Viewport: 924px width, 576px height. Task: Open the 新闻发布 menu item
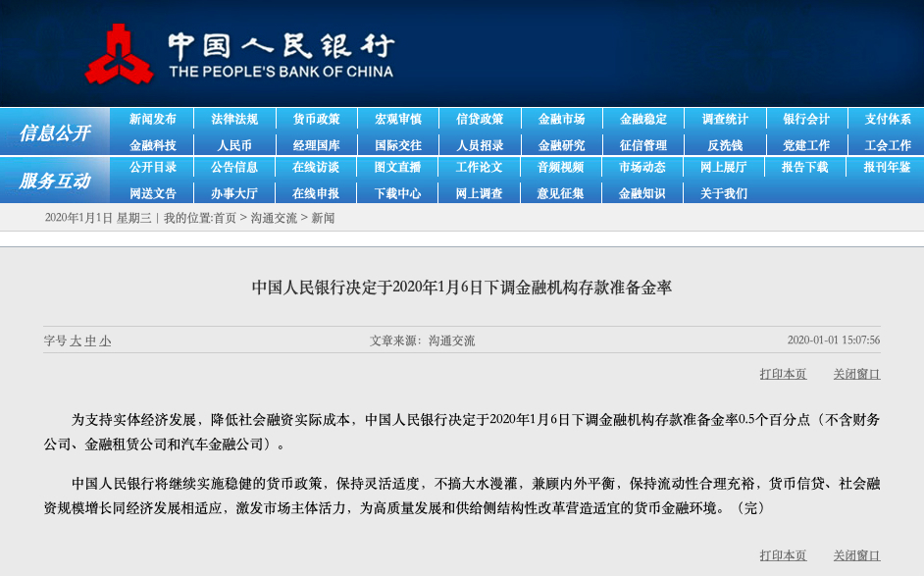pyautogui.click(x=153, y=120)
